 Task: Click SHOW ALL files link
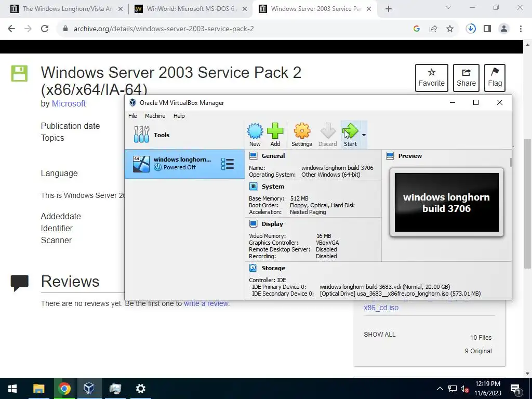(379, 334)
